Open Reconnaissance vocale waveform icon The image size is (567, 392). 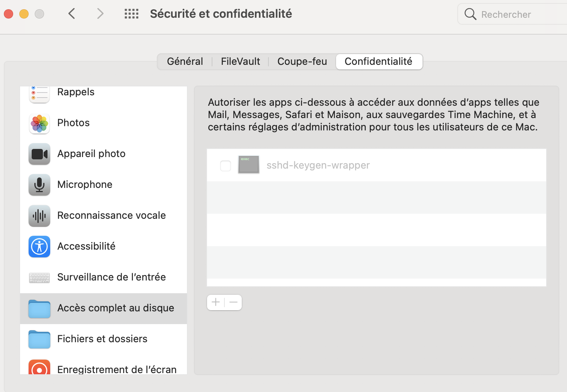pos(39,216)
